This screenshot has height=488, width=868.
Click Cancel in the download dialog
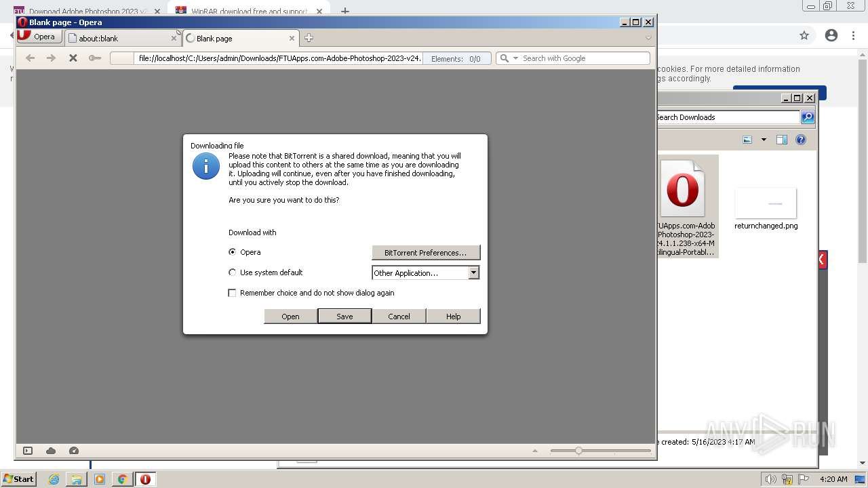point(399,317)
